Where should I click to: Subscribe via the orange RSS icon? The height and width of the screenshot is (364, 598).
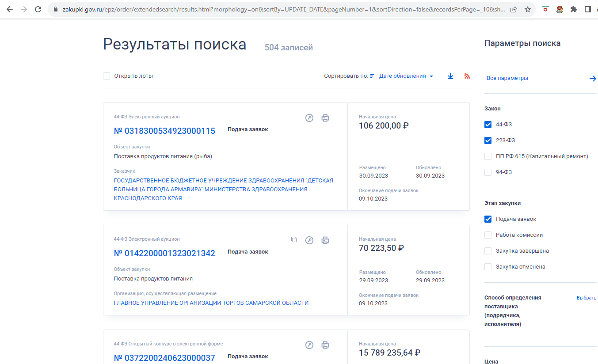[x=467, y=76]
